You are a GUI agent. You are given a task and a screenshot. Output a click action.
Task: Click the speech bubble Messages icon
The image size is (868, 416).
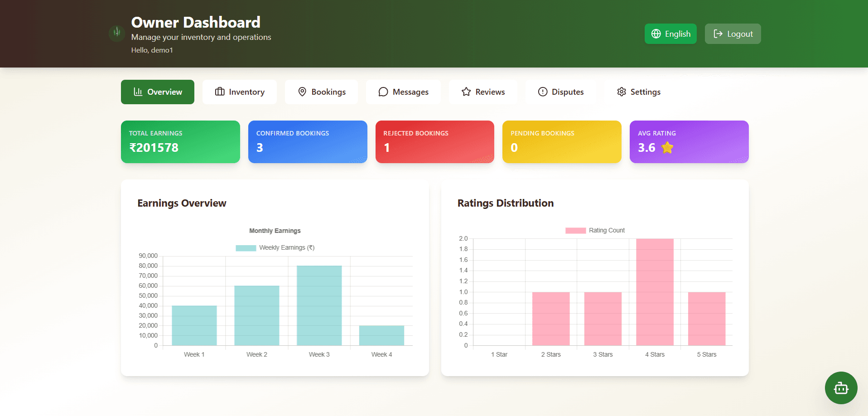point(383,92)
